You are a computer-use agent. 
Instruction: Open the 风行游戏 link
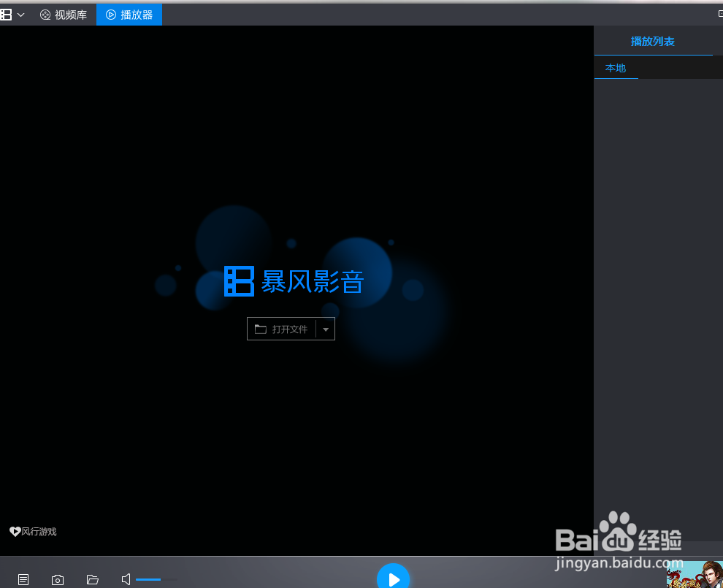33,532
